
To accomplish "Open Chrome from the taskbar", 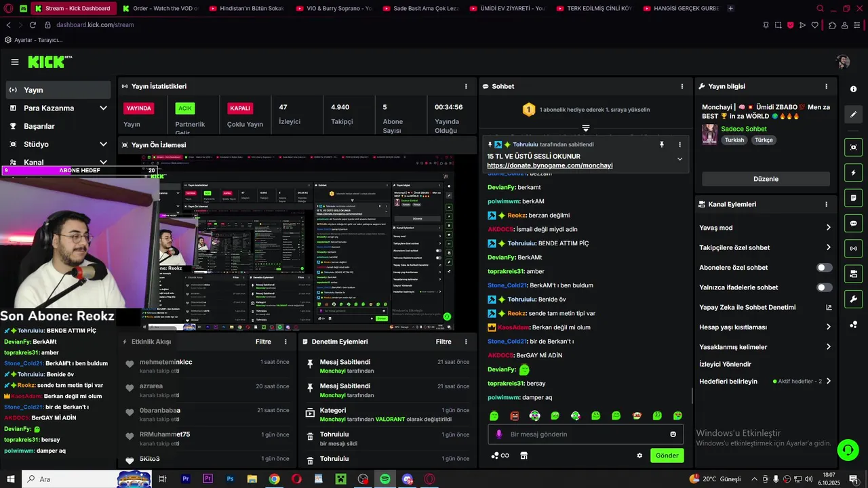I will point(274,479).
